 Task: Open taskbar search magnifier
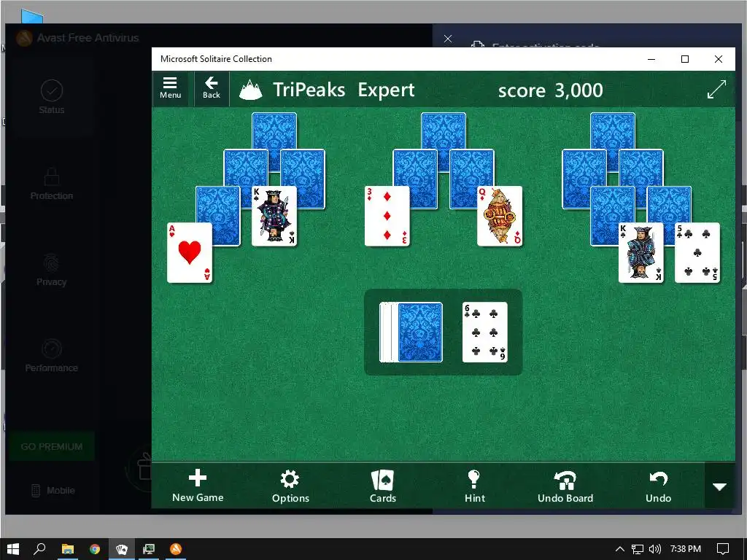coord(39,549)
